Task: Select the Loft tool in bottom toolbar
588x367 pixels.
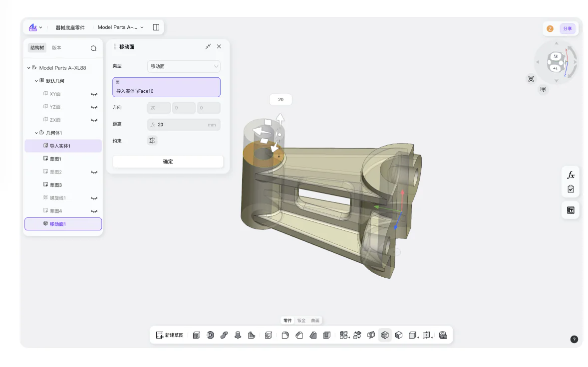Action: click(x=238, y=335)
